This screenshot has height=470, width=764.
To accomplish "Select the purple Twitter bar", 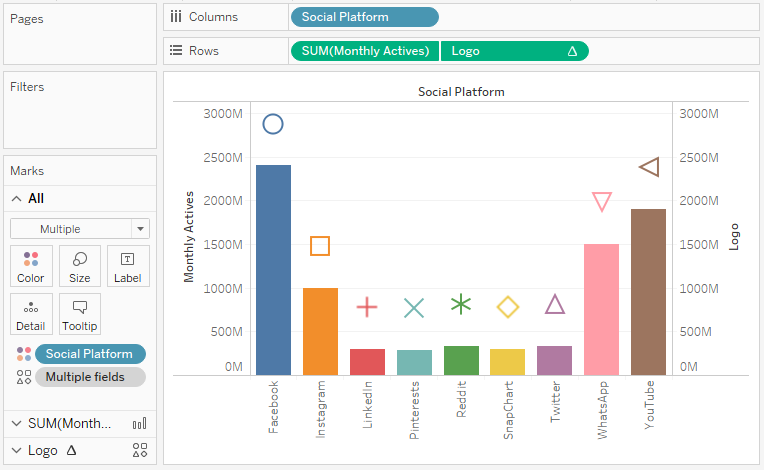I will [x=554, y=361].
